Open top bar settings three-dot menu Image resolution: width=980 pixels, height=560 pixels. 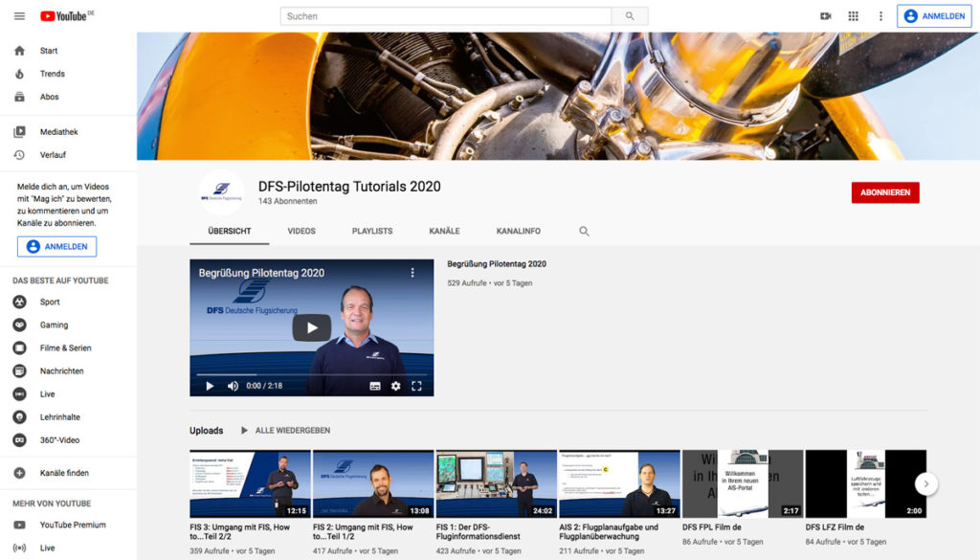[880, 16]
